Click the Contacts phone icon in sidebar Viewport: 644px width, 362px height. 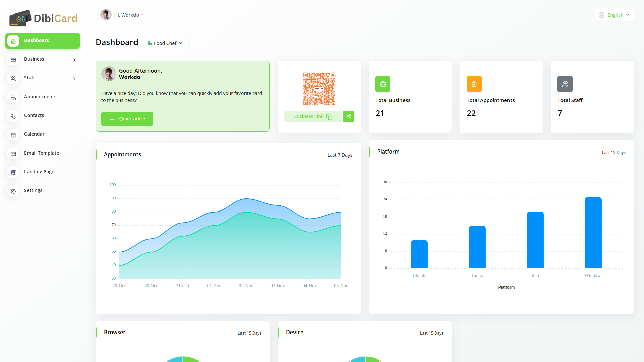[13, 116]
